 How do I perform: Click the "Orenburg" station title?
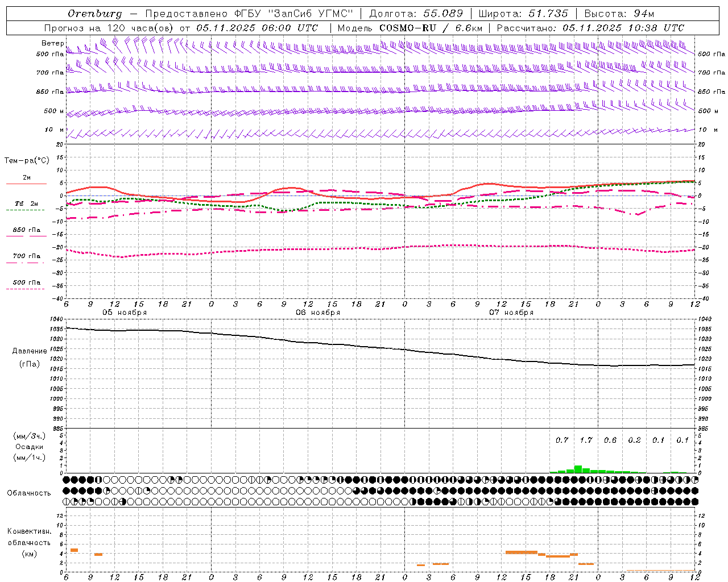(94, 14)
